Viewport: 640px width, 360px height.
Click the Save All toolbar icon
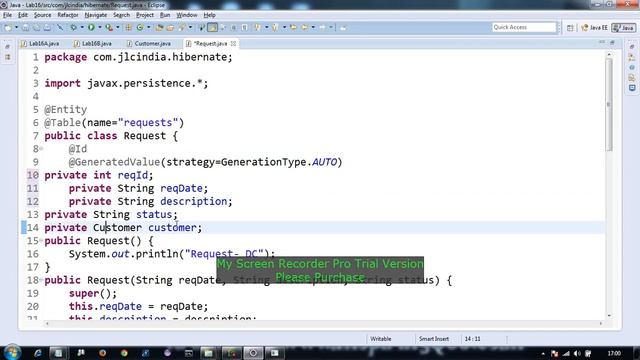(x=36, y=27)
